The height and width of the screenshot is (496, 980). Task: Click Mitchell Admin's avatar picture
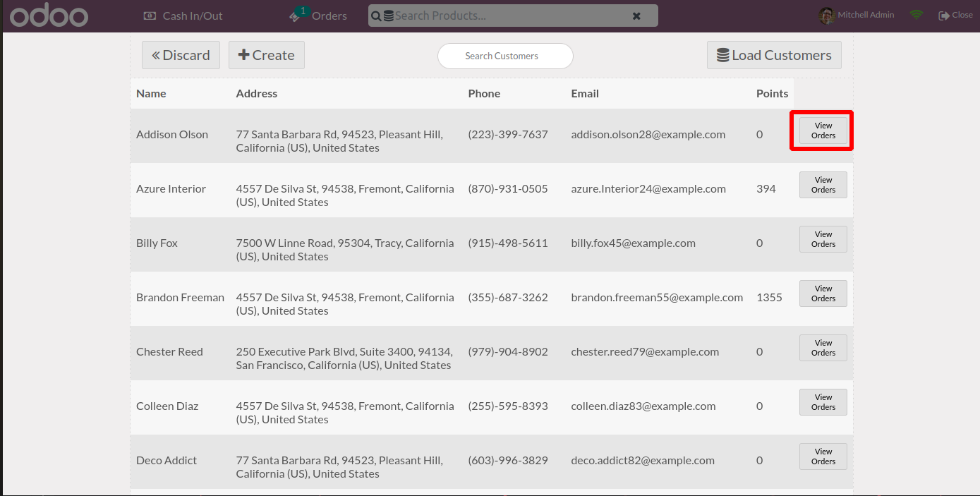click(827, 16)
